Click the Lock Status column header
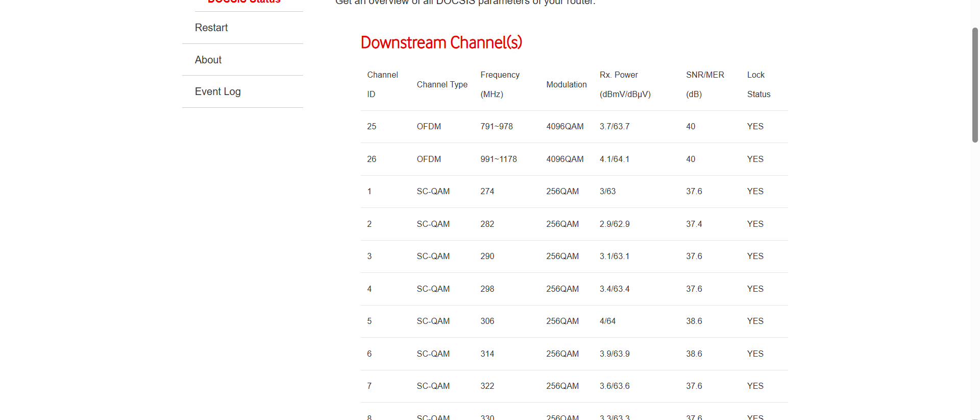 point(758,84)
